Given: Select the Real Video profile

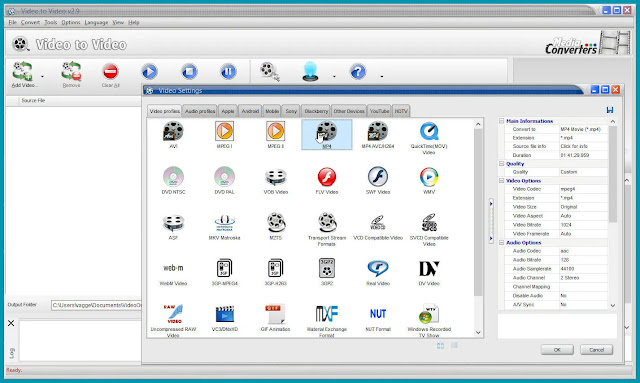Looking at the screenshot, I should [378, 268].
